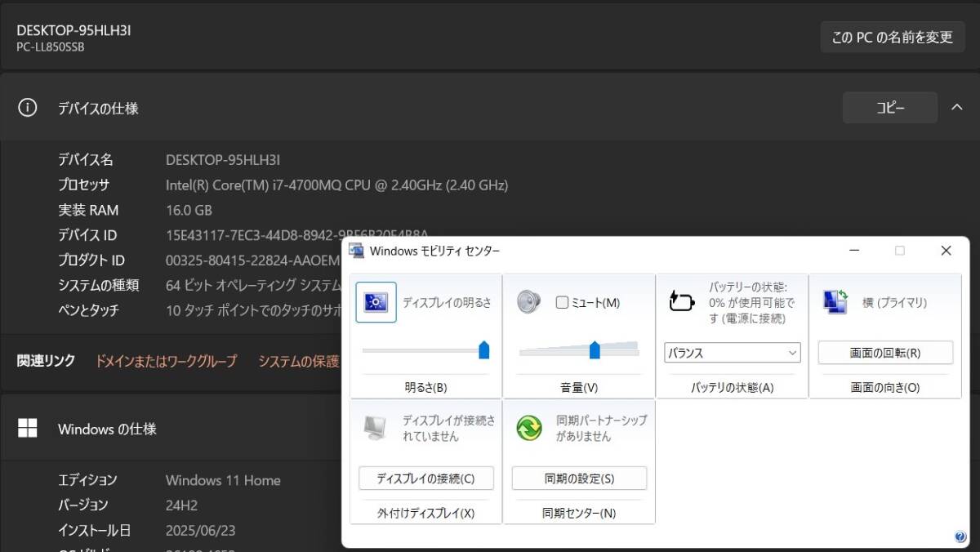Click the display brightness icon in Mobility Center
The width and height of the screenshot is (980, 552).
[x=376, y=302]
